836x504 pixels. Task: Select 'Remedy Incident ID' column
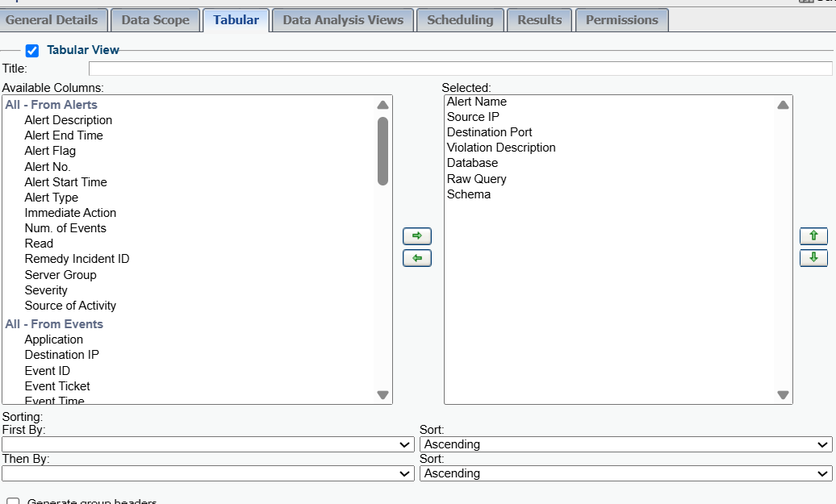point(77,260)
